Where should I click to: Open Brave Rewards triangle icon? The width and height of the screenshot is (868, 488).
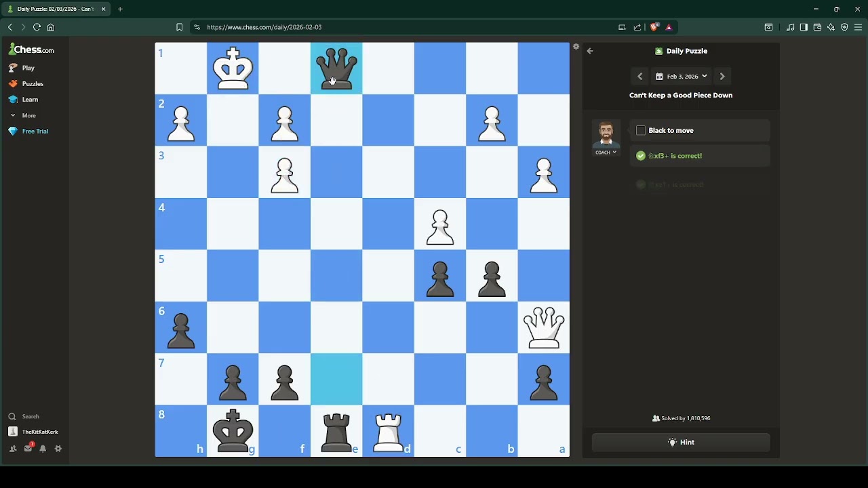[x=669, y=27]
